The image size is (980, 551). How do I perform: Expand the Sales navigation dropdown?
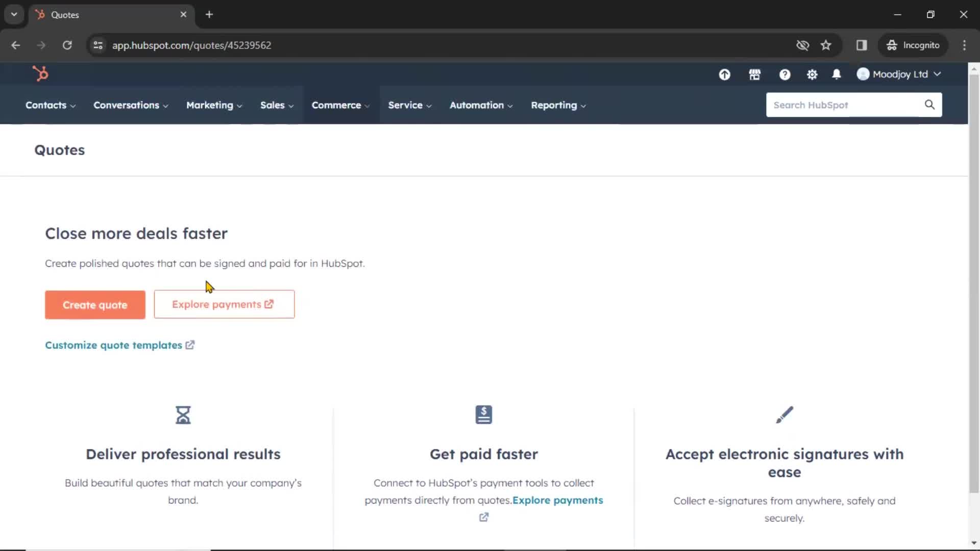point(277,105)
